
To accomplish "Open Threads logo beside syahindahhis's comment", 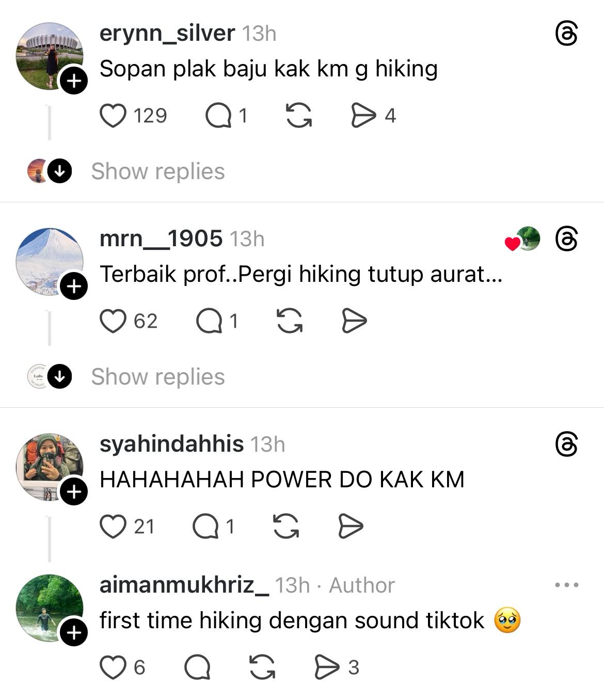I will coord(566,445).
